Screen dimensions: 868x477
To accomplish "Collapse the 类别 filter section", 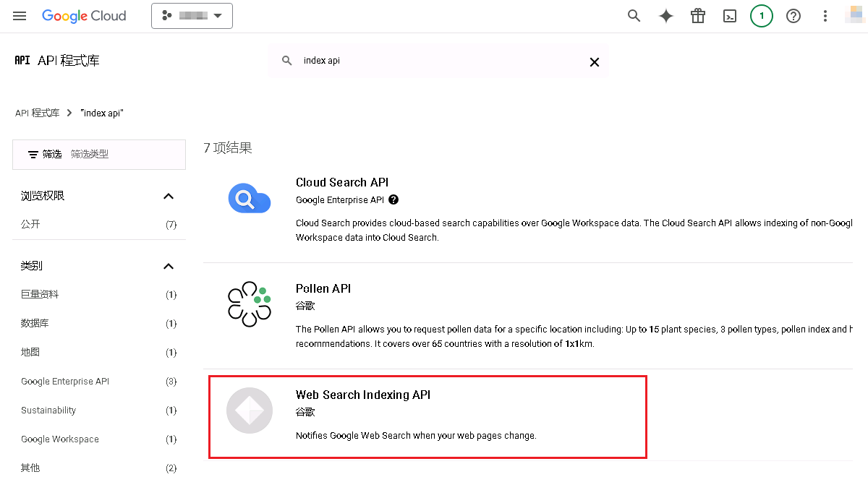I will 169,266.
